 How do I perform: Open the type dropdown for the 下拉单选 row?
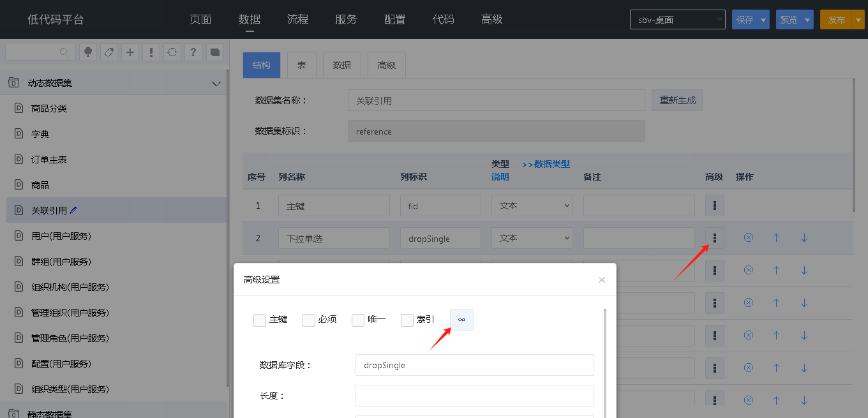coord(532,238)
